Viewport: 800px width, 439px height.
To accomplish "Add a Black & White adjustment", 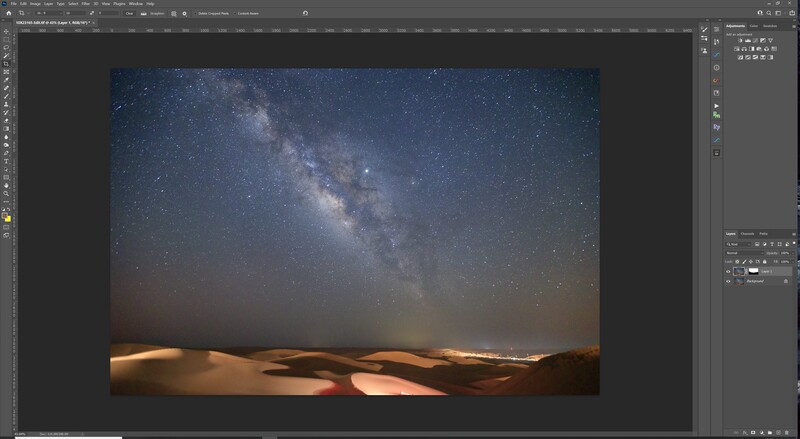I will pos(752,49).
